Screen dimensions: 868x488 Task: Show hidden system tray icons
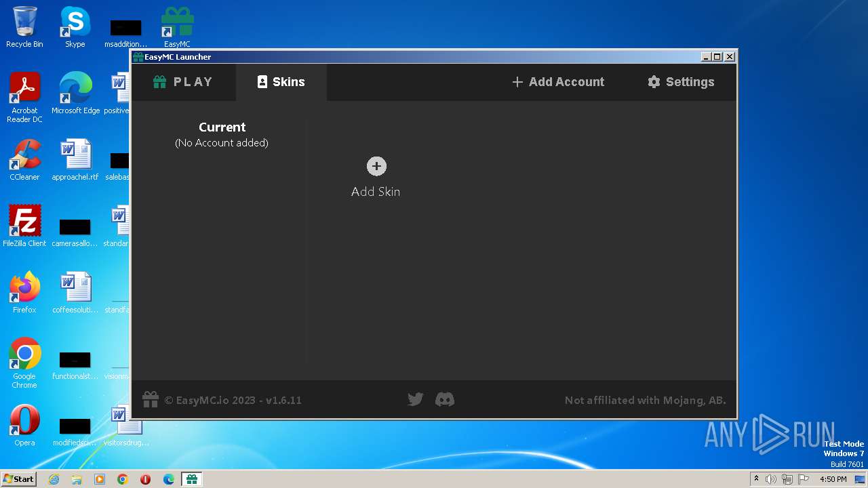point(756,479)
